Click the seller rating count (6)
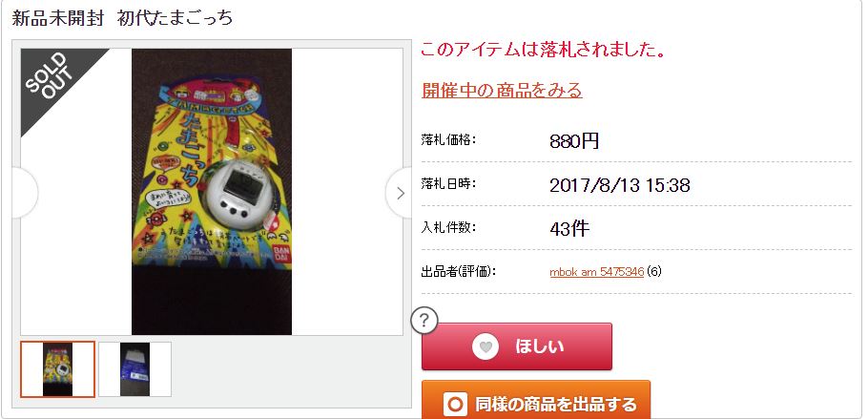 click(x=653, y=272)
